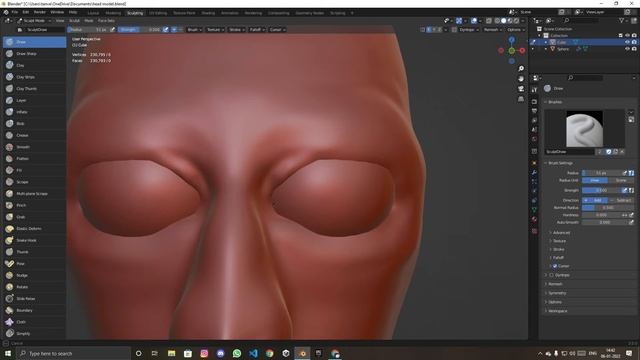Select the Clay Strips brush
Image resolution: width=640 pixels, height=360 pixels.
click(x=34, y=77)
